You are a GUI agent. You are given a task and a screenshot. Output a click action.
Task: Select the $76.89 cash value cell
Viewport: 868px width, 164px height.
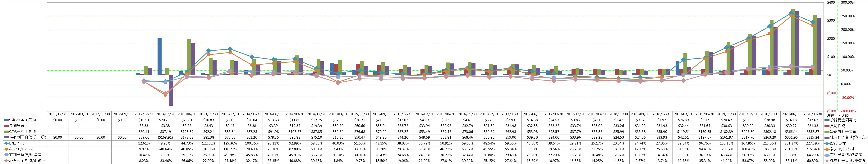(683, 120)
